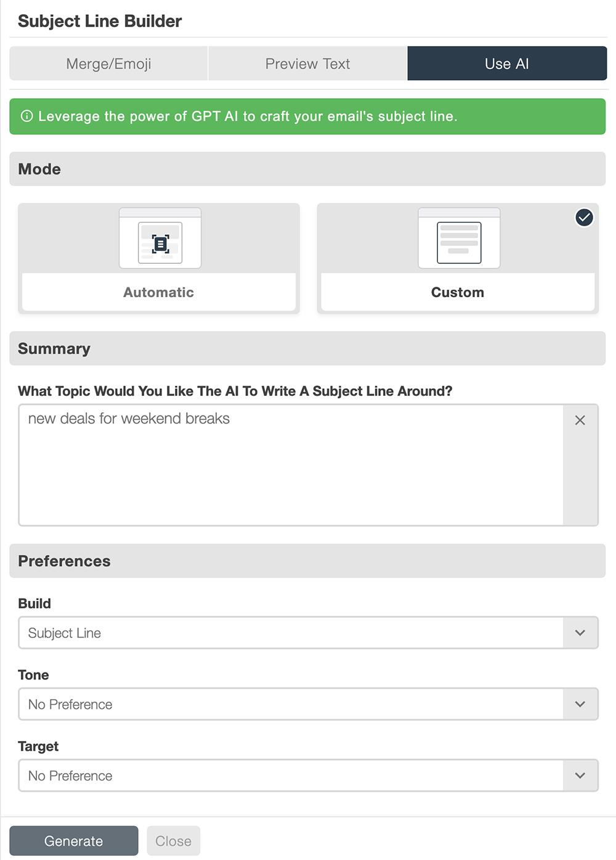
Task: Select the Automatic mode card
Action: point(159,258)
